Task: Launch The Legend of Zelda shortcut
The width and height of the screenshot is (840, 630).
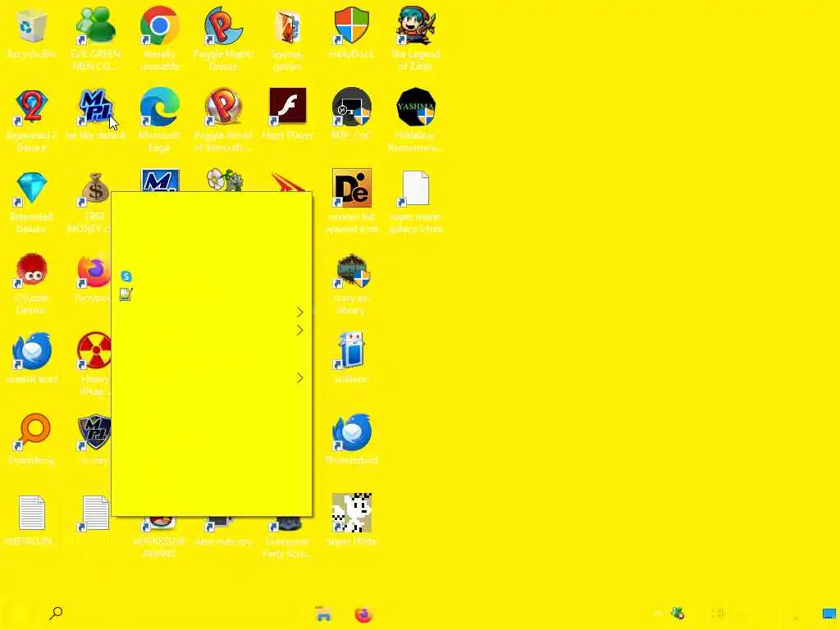Action: tap(415, 26)
